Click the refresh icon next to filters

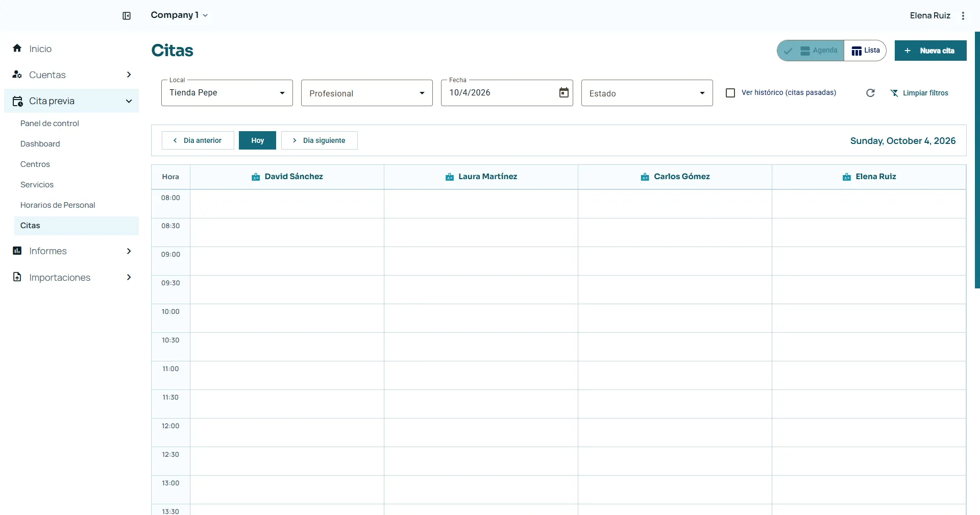(871, 93)
